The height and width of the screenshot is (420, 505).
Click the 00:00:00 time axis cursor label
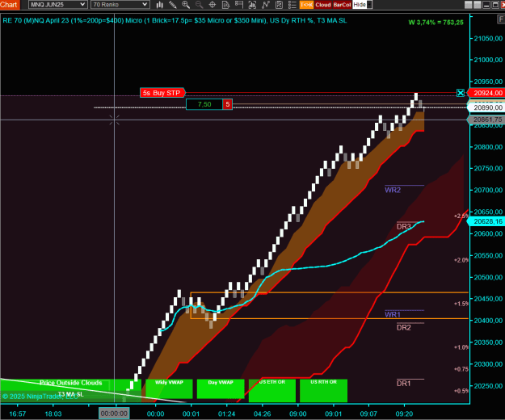tap(114, 414)
